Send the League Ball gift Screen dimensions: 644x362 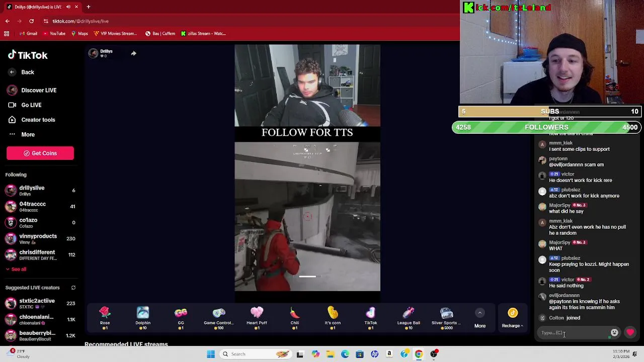tap(409, 318)
